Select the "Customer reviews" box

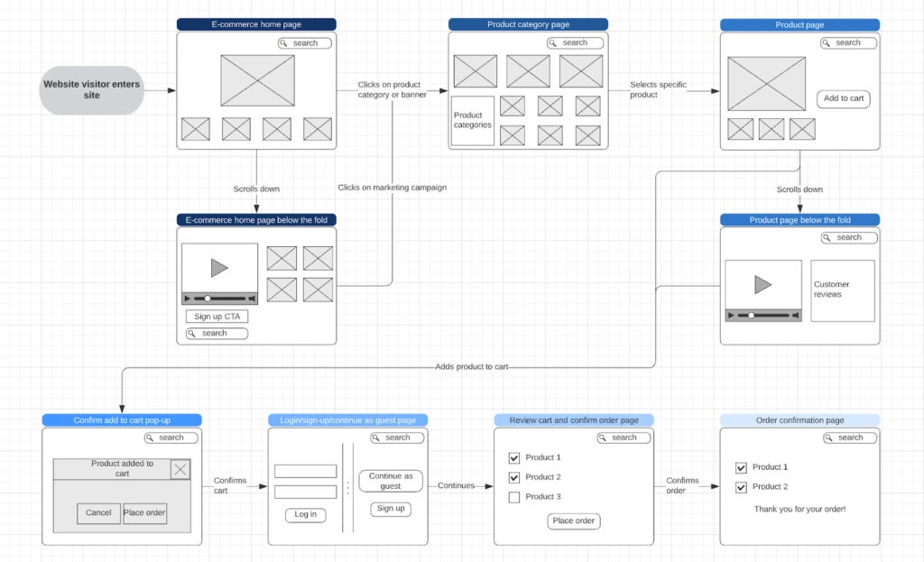pyautogui.click(x=843, y=291)
